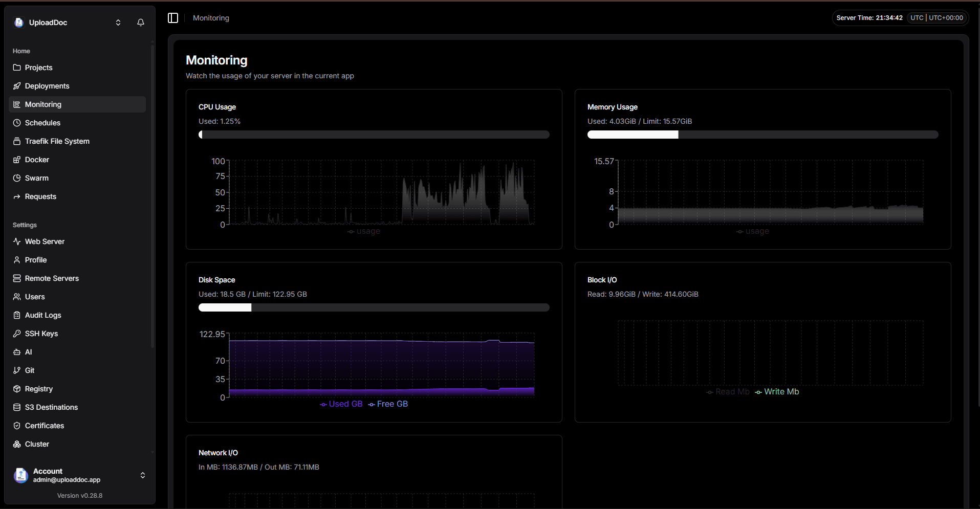Toggle the Write Mb legend entry
The width and height of the screenshot is (980, 509).
pyautogui.click(x=777, y=392)
